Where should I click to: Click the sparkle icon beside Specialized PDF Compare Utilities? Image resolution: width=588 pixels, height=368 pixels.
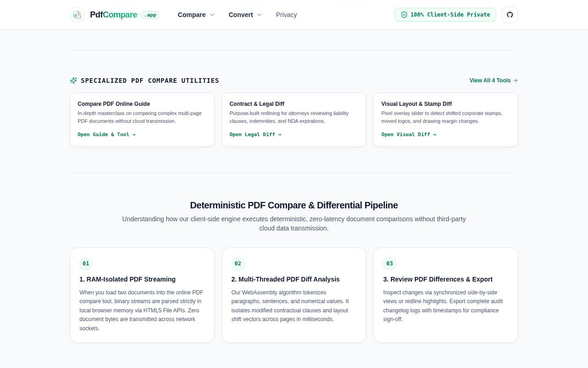tap(73, 80)
